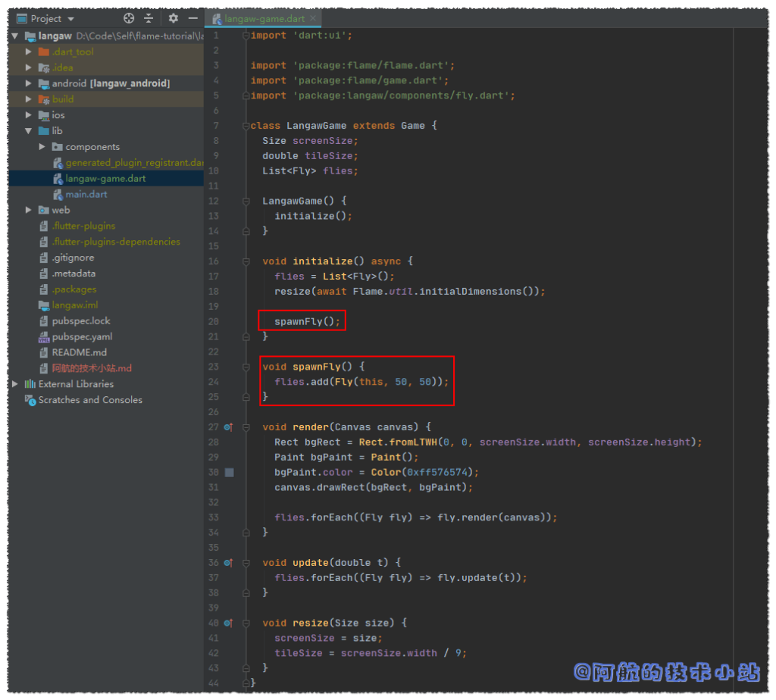
Task: Expand the components folder
Action: [43, 147]
